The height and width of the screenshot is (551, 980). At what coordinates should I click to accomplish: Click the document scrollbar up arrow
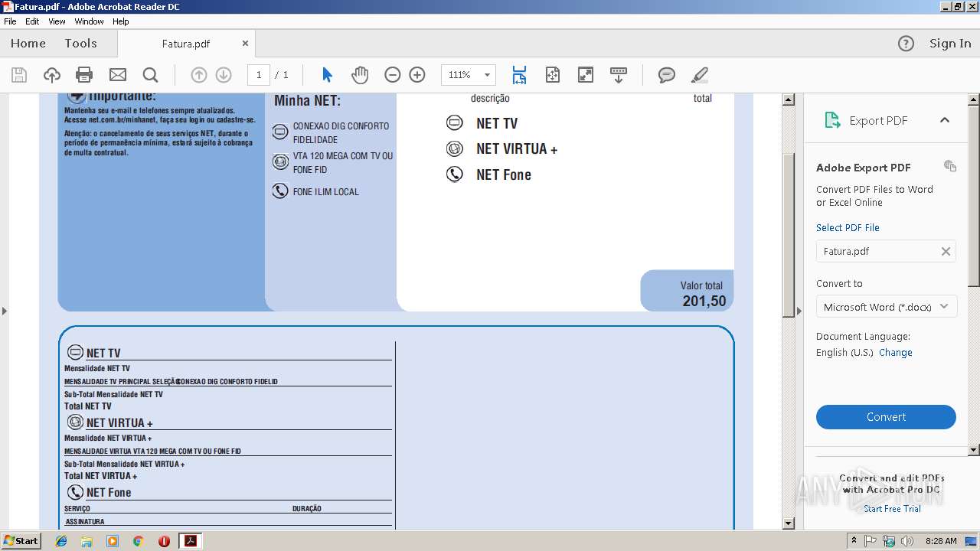pyautogui.click(x=789, y=99)
